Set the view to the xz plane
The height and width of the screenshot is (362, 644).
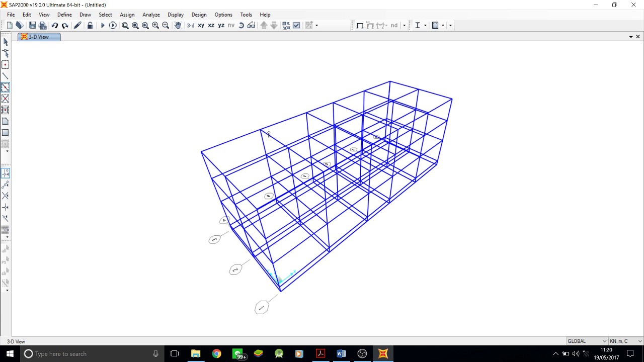tap(211, 25)
